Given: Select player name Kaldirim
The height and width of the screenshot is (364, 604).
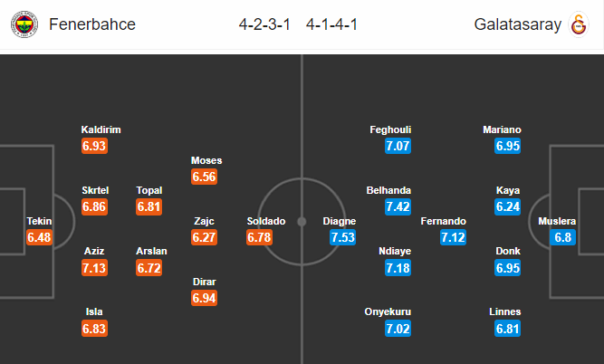Looking at the screenshot, I should pyautogui.click(x=101, y=129).
